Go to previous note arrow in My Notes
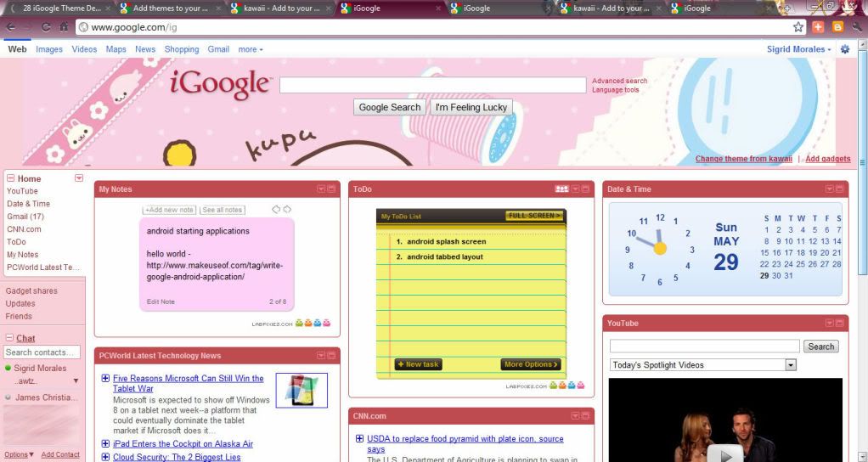The height and width of the screenshot is (462, 868). click(276, 209)
